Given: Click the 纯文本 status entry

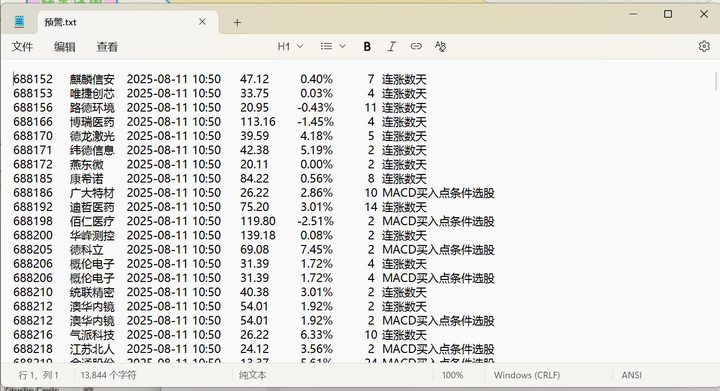Looking at the screenshot, I should point(253,375).
